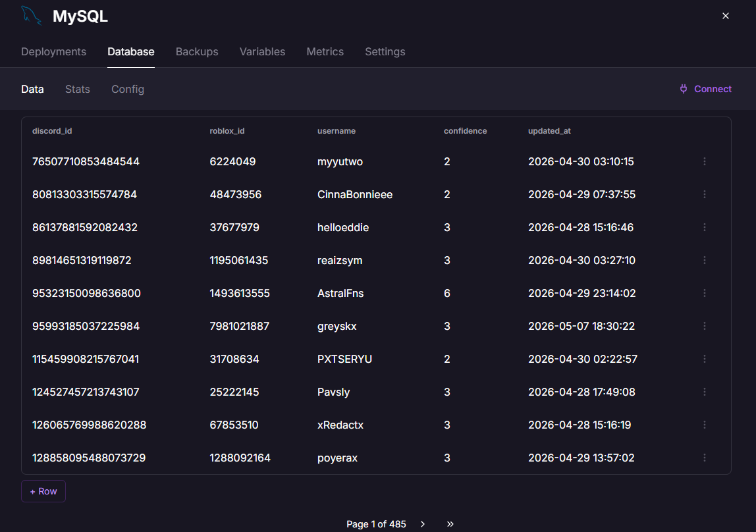Screen dimensions: 756x532
Task: Add a new row with + Row
Action: (43, 492)
